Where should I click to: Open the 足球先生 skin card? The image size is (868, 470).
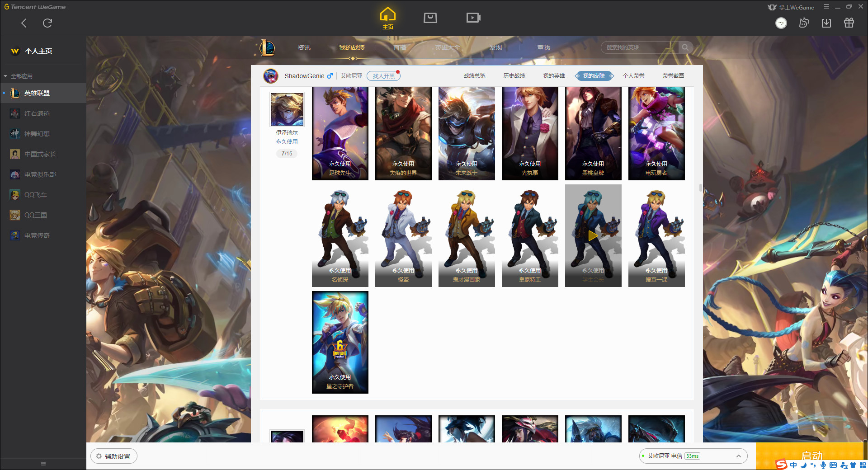tap(340, 134)
